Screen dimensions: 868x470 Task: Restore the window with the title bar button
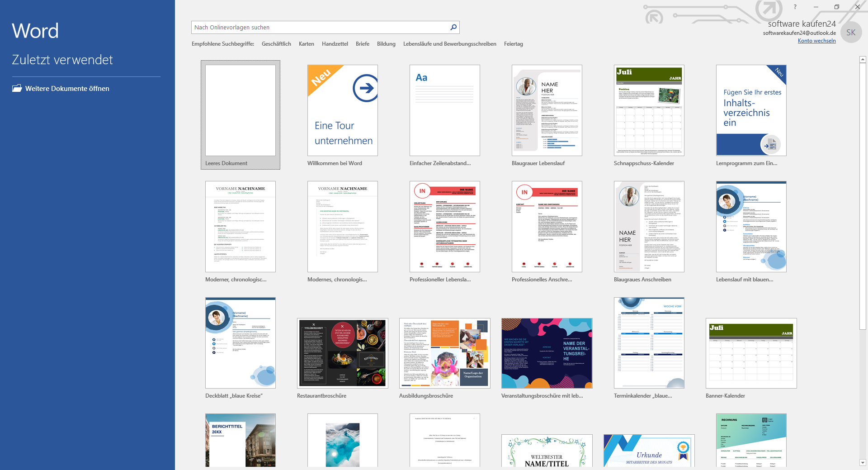tap(836, 7)
